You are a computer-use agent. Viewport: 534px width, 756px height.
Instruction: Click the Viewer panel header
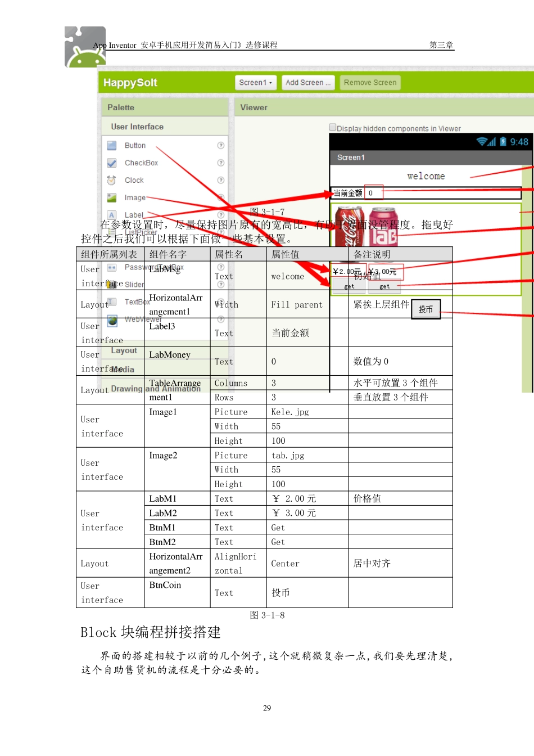click(384, 107)
